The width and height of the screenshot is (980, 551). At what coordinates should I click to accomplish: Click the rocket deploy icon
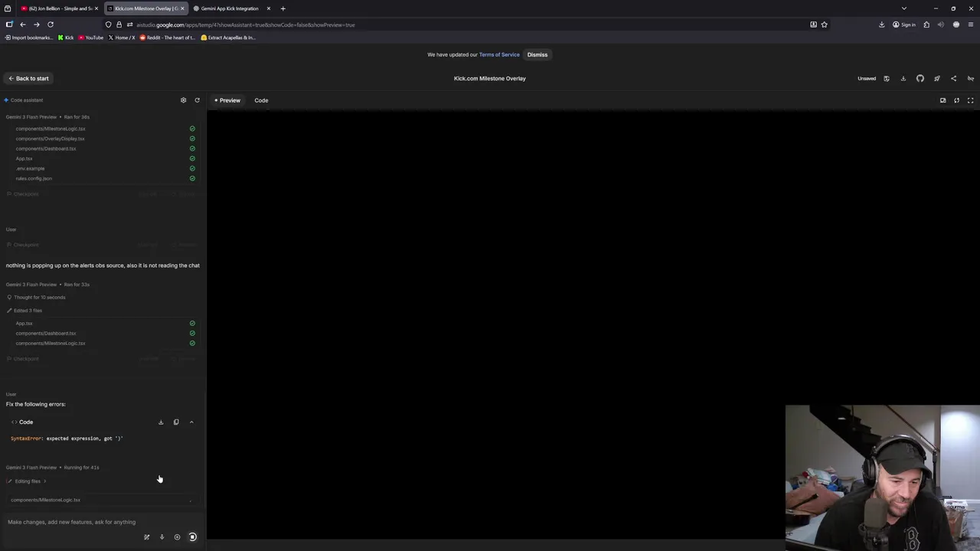tap(937, 78)
